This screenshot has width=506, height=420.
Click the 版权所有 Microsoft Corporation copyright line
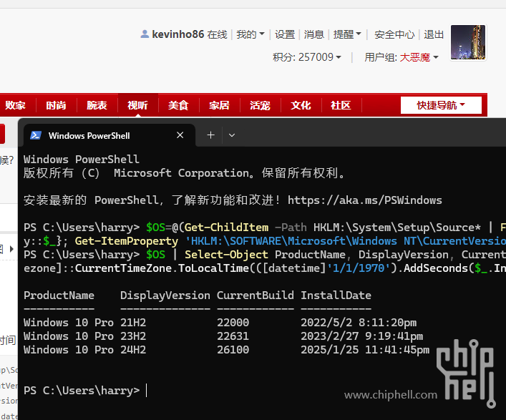pyautogui.click(x=185, y=173)
